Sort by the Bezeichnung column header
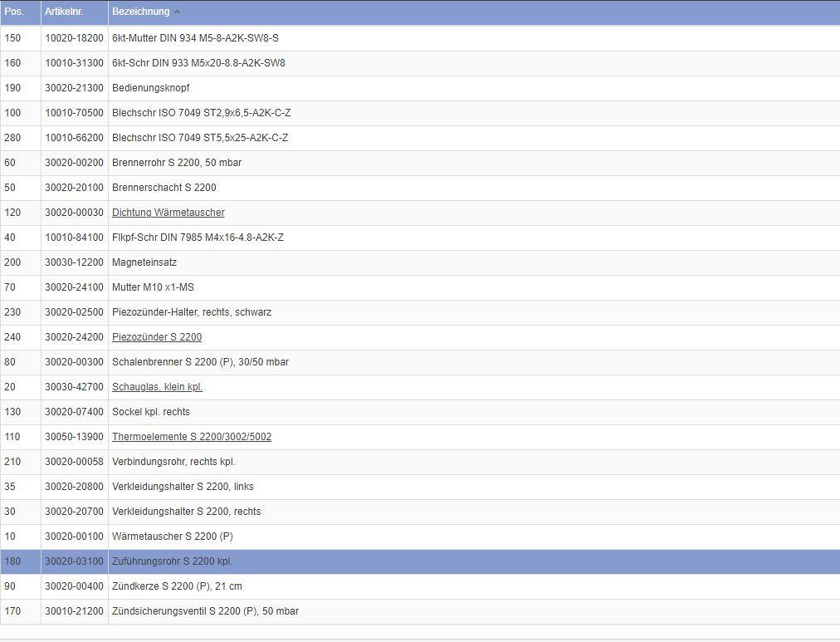The width and height of the screenshot is (840, 642). [x=140, y=12]
